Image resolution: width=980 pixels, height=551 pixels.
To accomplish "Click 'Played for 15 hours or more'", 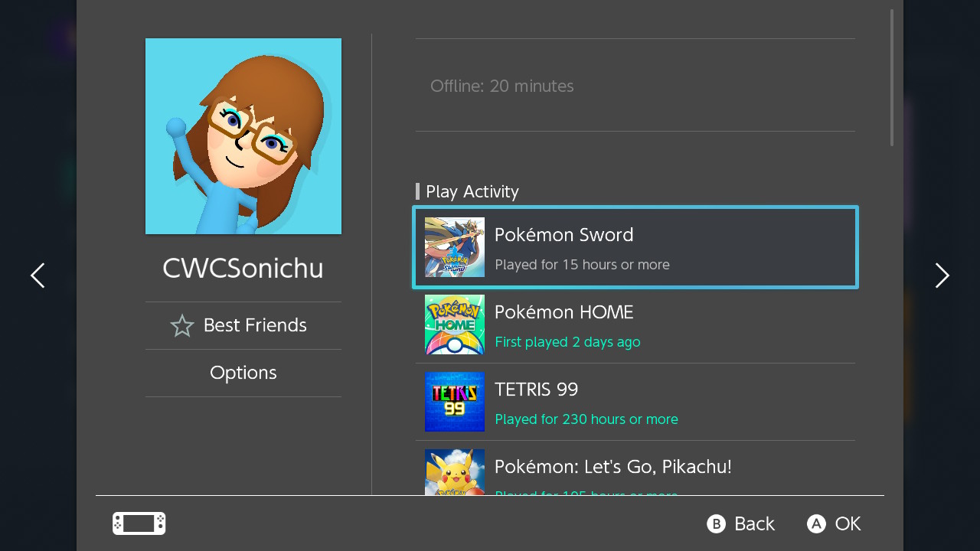I will click(x=582, y=265).
